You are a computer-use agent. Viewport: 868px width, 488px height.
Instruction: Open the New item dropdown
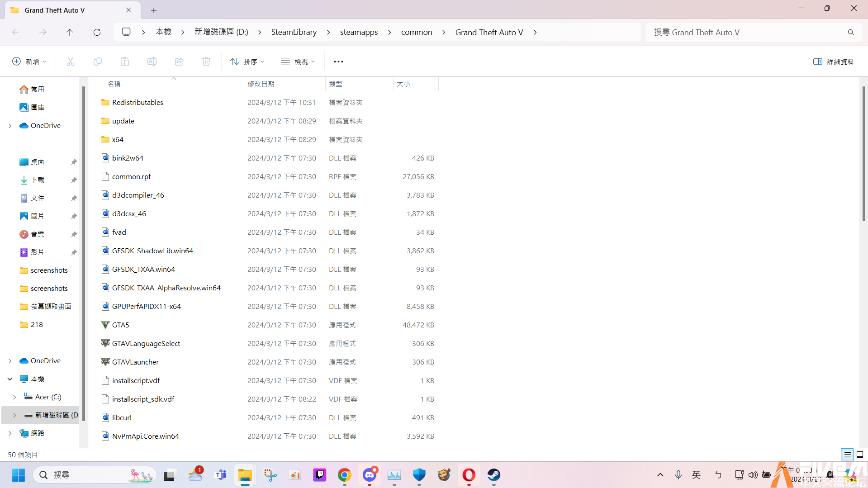click(29, 62)
